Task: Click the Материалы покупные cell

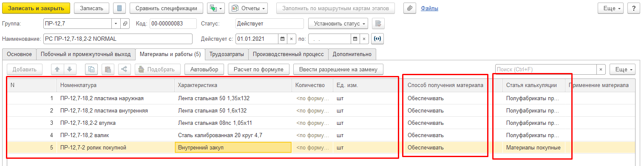Action: [x=533, y=148]
